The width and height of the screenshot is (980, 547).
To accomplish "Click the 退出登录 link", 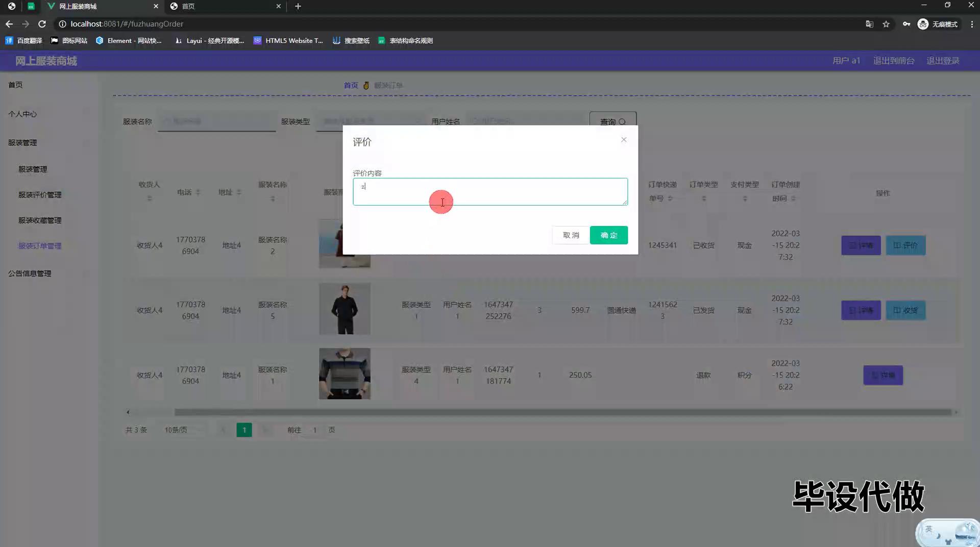I will click(x=942, y=61).
